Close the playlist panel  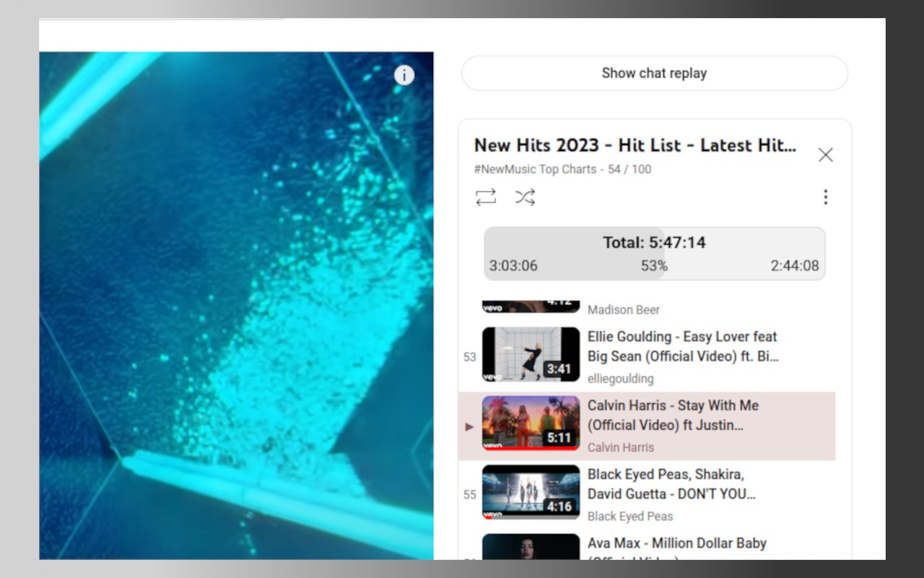click(825, 155)
